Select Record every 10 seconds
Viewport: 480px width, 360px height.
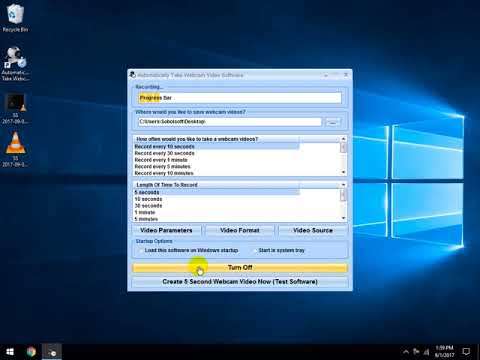pos(217,147)
